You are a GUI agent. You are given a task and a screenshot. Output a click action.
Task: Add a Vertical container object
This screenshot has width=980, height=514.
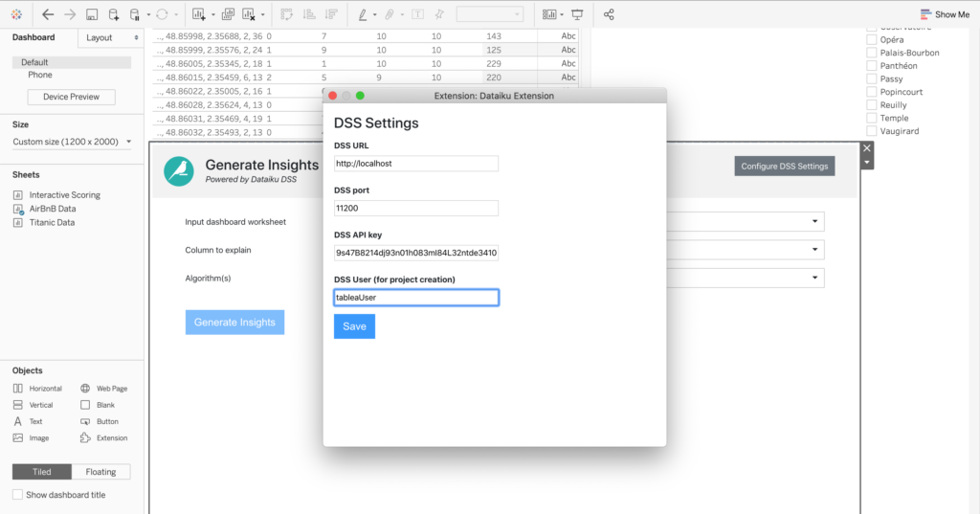coord(33,405)
